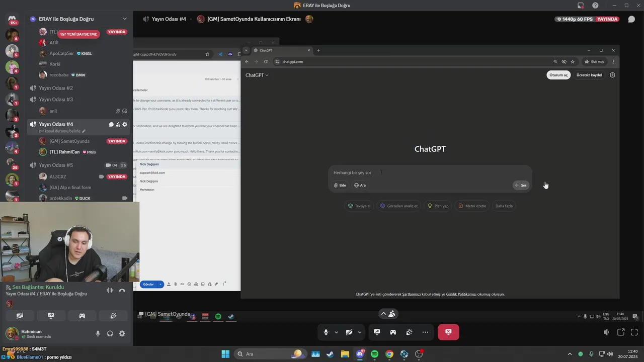Toggle noise suppression in voice connection panel
Image resolution: width=644 pixels, height=362 pixels.
tap(110, 290)
